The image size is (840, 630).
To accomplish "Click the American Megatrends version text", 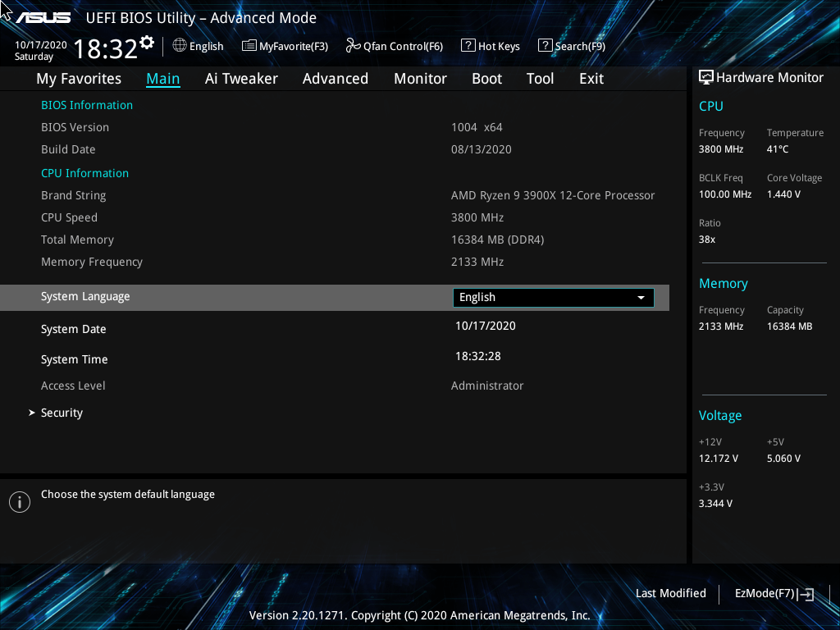I will point(419,615).
